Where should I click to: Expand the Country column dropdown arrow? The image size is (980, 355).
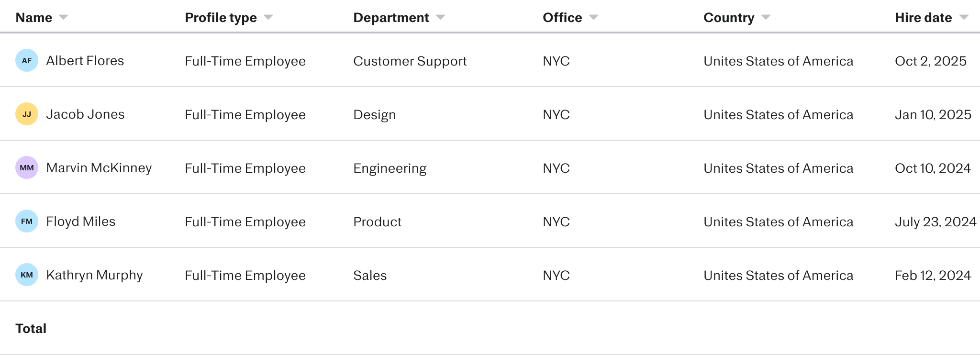pos(766,18)
